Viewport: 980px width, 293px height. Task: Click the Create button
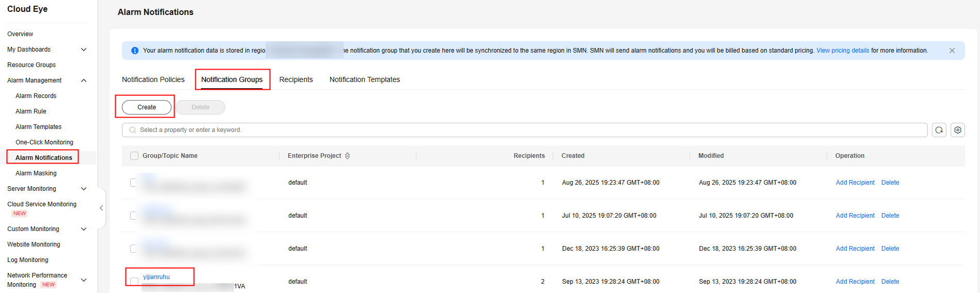pos(147,107)
